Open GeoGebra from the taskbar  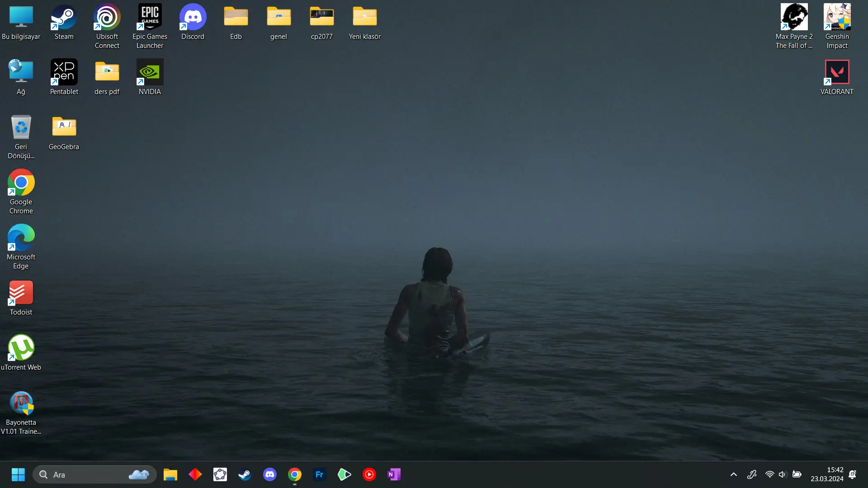pos(220,474)
